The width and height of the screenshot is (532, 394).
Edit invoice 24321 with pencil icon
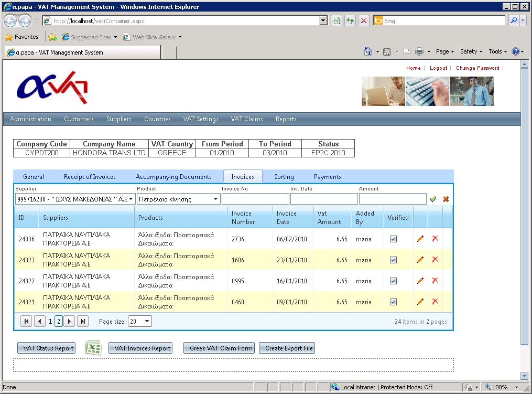(420, 302)
